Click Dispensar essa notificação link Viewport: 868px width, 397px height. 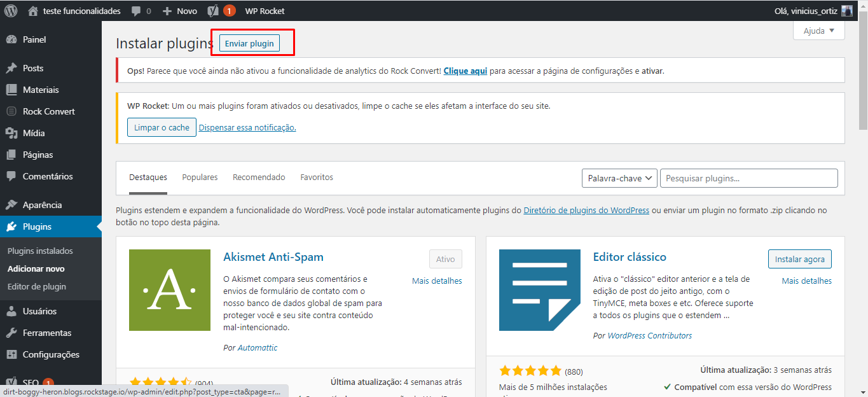(x=247, y=127)
